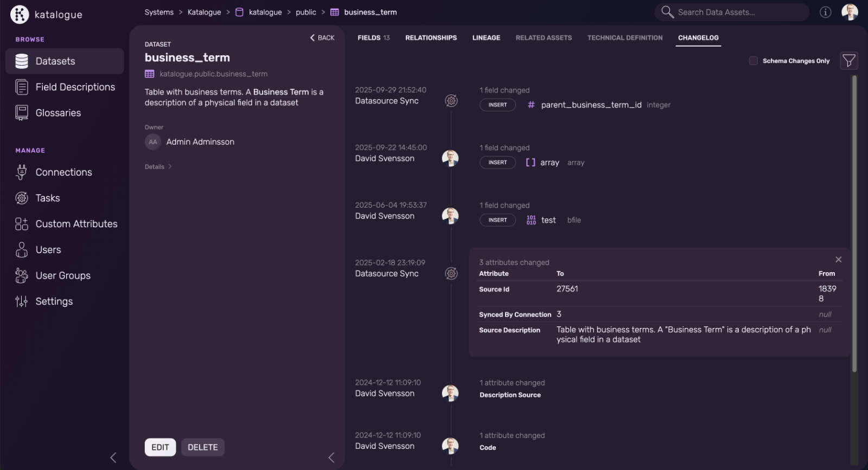The image size is (868, 470).
Task: Open the info help icon
Action: pyautogui.click(x=825, y=12)
